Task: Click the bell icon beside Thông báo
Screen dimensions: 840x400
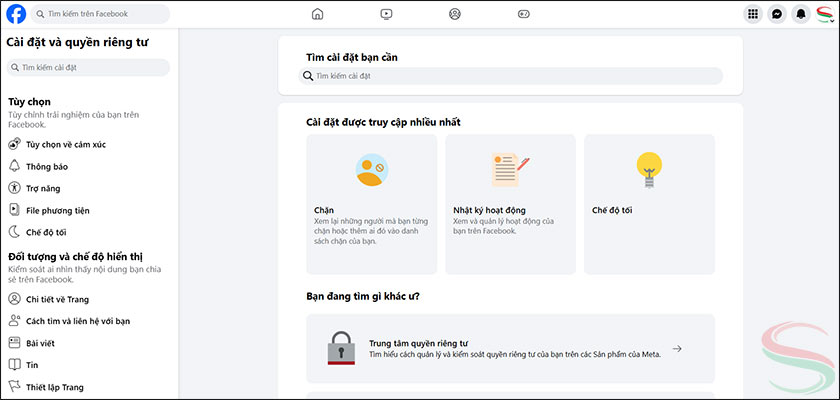Action: [x=14, y=166]
